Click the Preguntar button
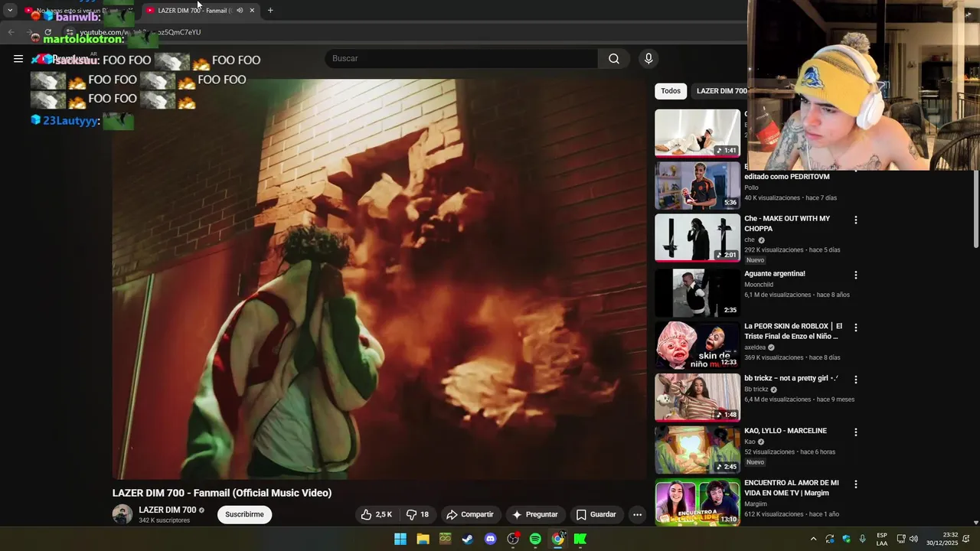980x551 pixels. click(534, 514)
